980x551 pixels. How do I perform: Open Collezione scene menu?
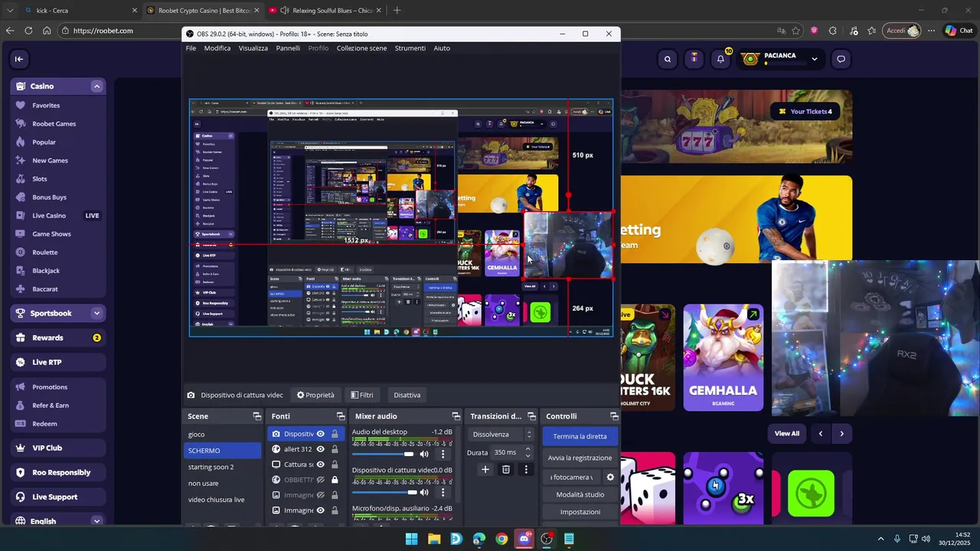pyautogui.click(x=361, y=48)
